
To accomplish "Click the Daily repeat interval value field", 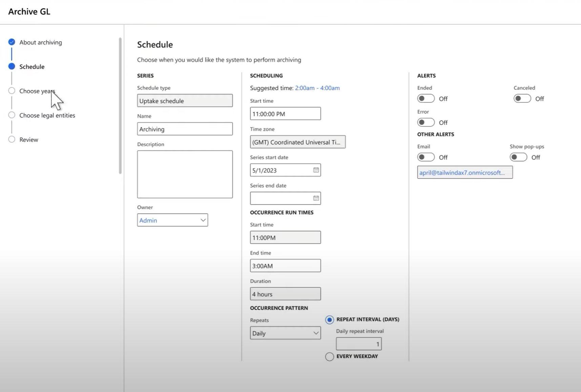I will pos(358,344).
